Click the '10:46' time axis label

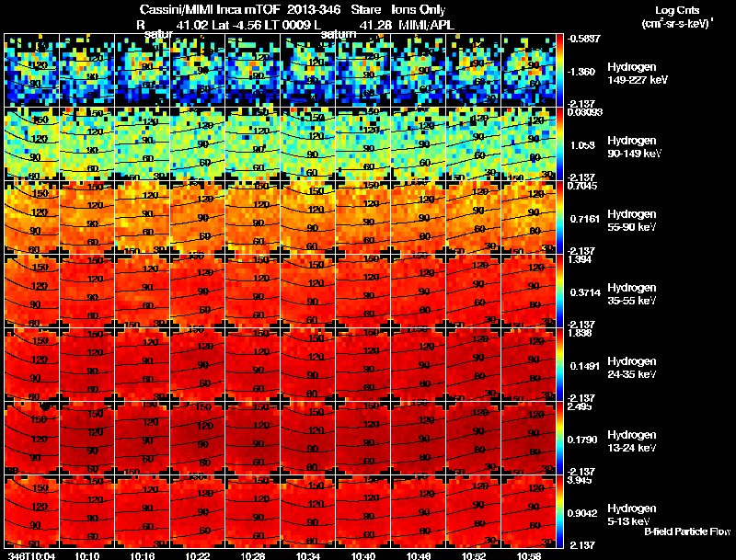coord(419,556)
